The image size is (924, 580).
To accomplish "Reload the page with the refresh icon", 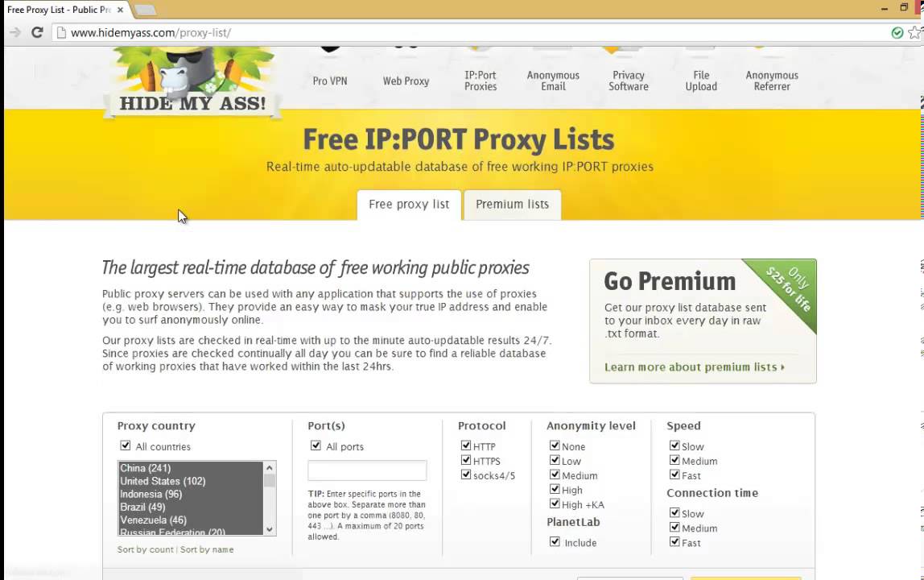I will point(37,32).
